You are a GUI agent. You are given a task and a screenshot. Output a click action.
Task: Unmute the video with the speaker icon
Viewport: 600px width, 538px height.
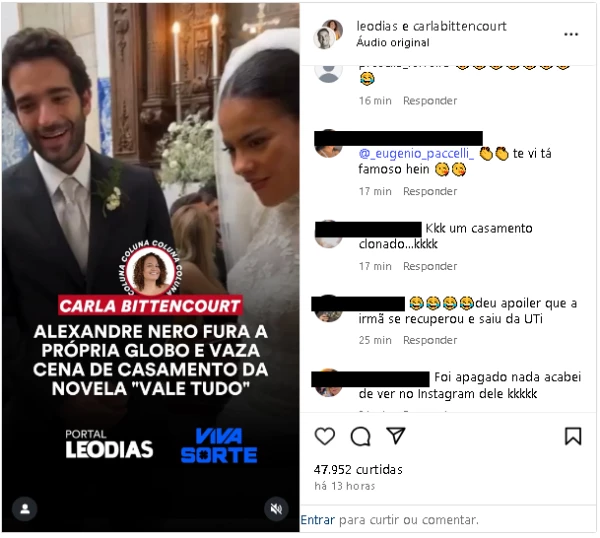[x=276, y=509]
